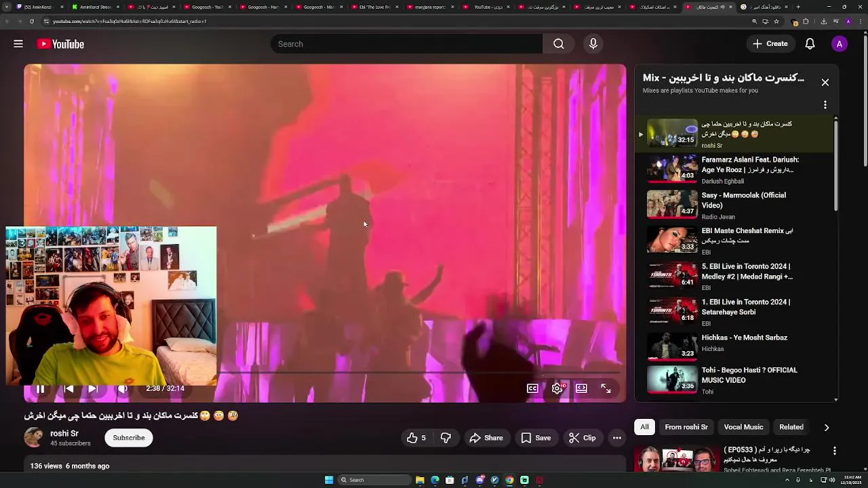Play Faramarz Aslani Feat. Dariush video

(x=735, y=169)
